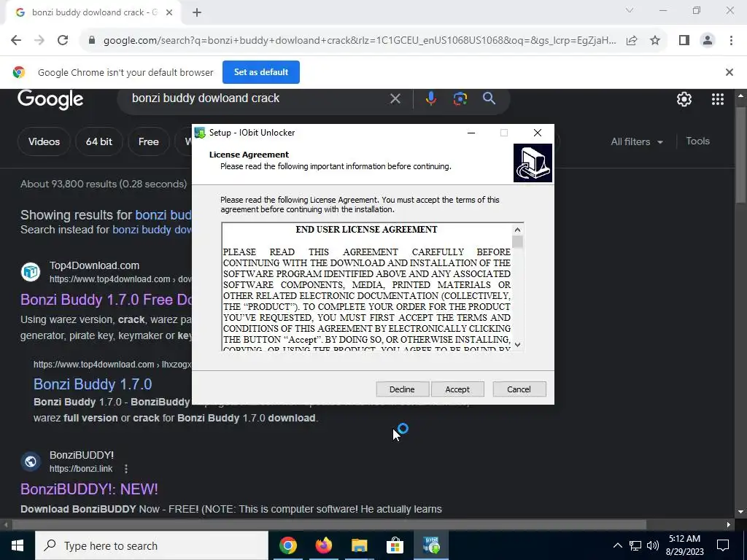
Task: Set Chrome as default browser
Action: (261, 72)
